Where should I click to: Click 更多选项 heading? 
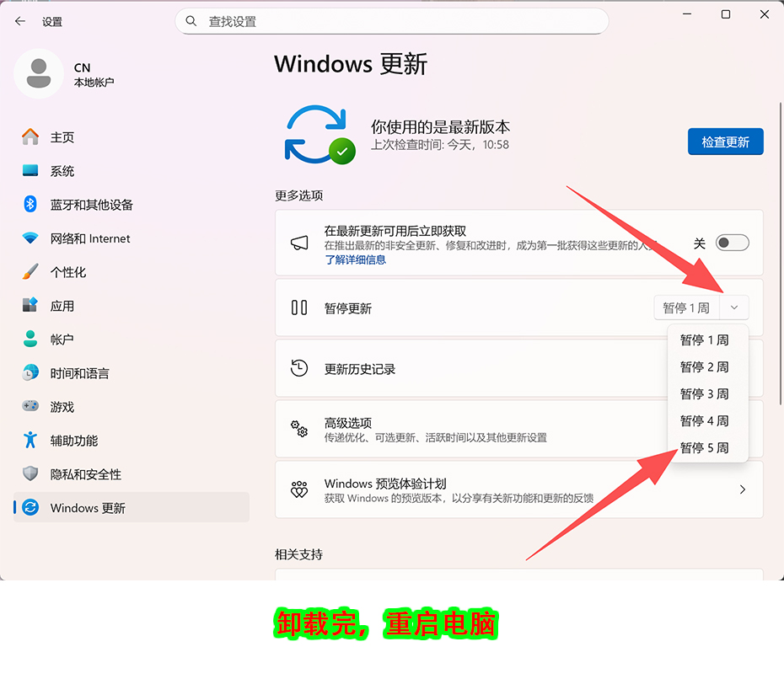(x=298, y=195)
